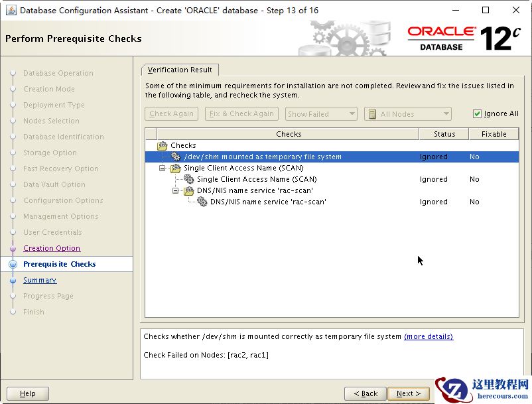Viewport: 532px width, 404px height.
Task: Click the Java icon in title bar
Action: [11, 10]
